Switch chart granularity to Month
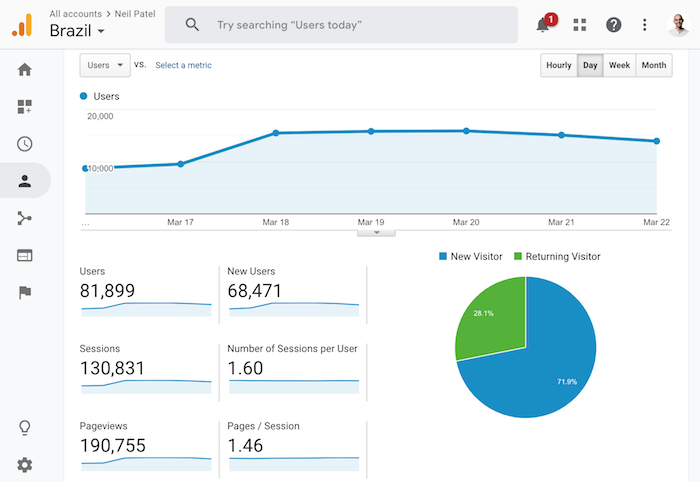The width and height of the screenshot is (700, 482). [x=654, y=66]
